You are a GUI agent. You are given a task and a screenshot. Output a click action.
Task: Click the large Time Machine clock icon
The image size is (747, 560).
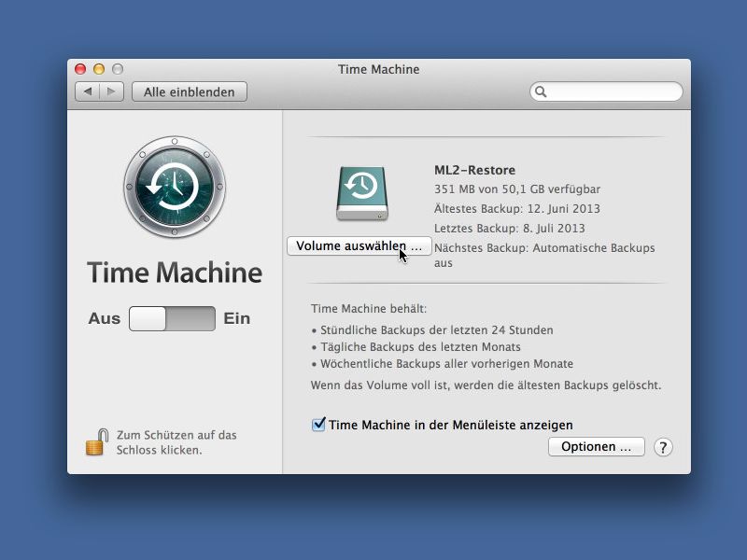[x=175, y=187]
